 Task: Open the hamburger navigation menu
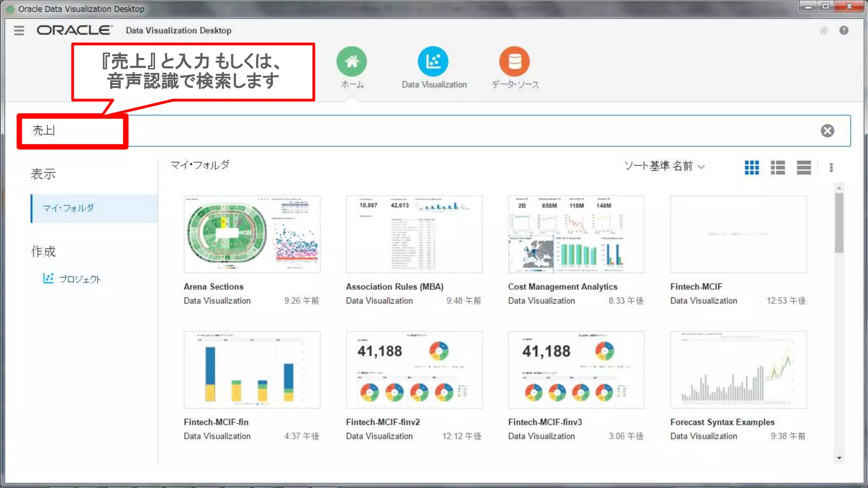[19, 30]
